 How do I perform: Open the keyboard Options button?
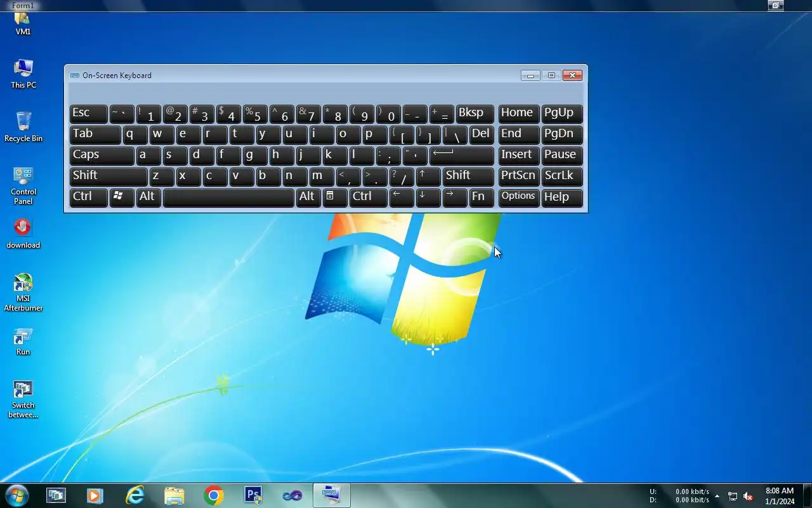519,197
